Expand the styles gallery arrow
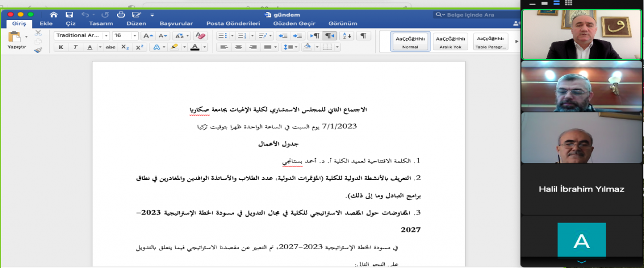Screen dimensions: 644x268 [x=517, y=41]
